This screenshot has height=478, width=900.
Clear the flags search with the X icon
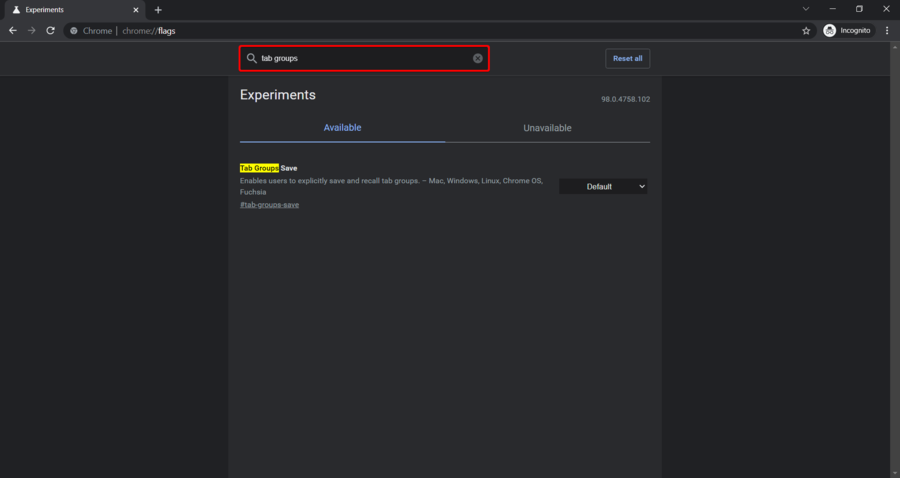coord(478,58)
